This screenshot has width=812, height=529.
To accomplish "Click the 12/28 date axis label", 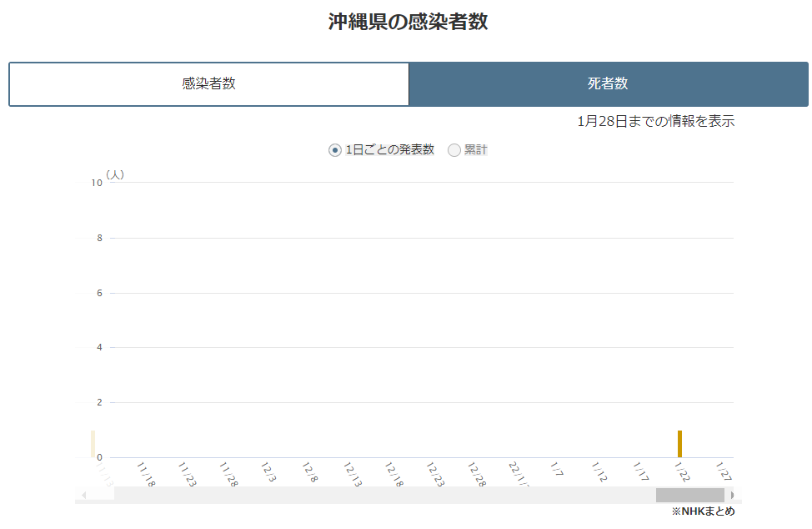I will coord(477,474).
